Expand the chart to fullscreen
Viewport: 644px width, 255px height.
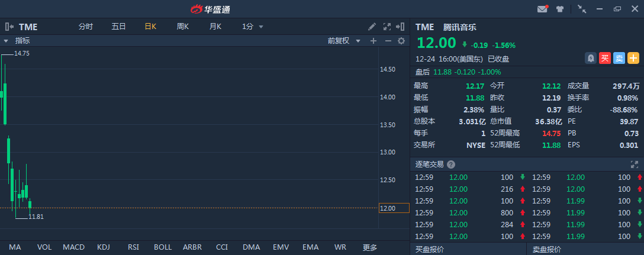click(x=387, y=27)
